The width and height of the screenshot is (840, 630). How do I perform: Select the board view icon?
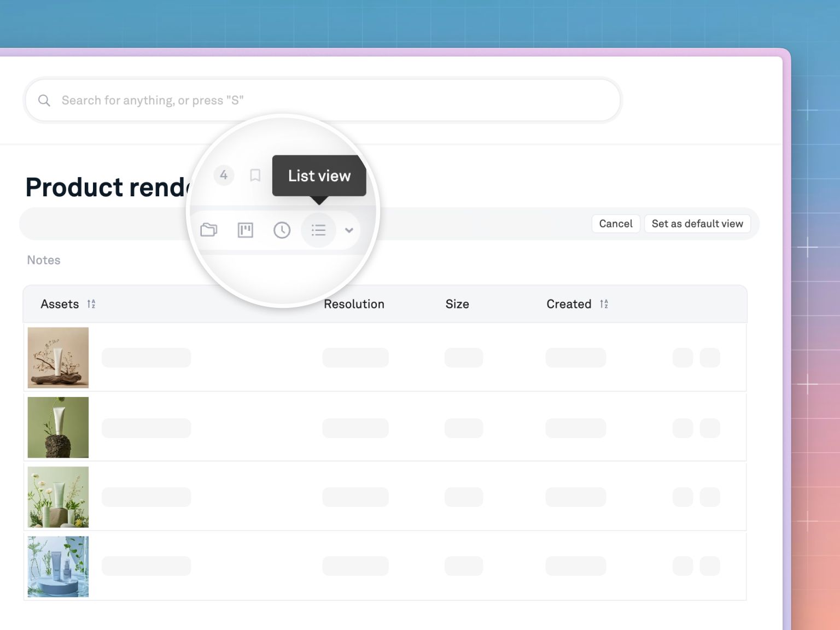246,230
